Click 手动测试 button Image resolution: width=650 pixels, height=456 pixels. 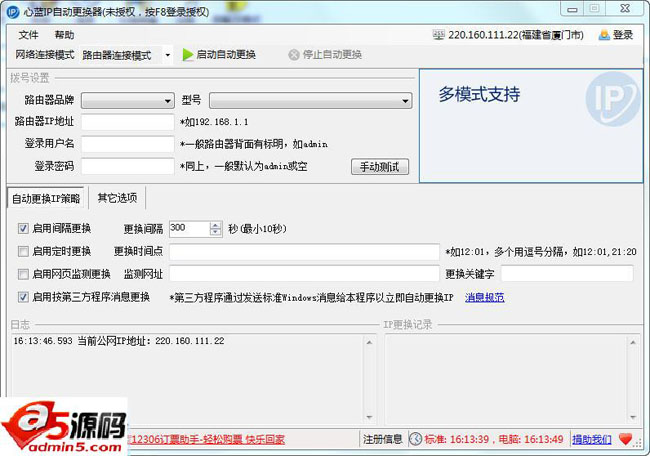coord(380,167)
